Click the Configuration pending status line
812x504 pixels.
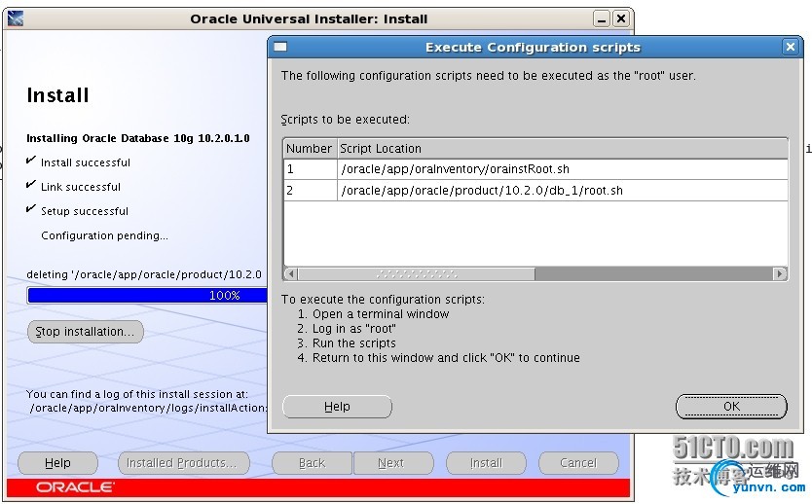(104, 235)
